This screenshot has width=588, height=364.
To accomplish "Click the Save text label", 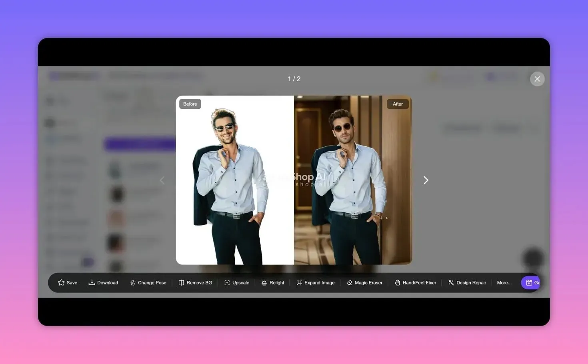I will point(72,282).
